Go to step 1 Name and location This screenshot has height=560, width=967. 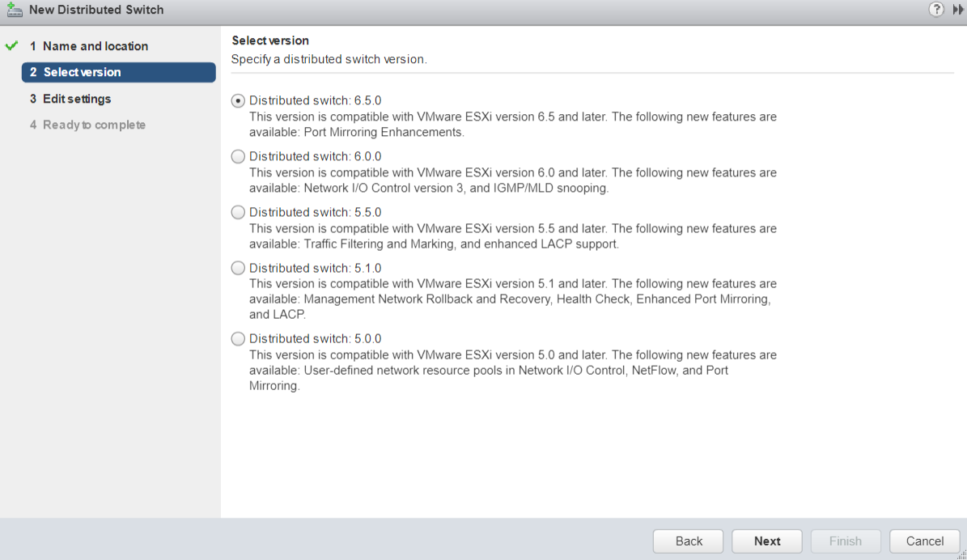point(95,46)
